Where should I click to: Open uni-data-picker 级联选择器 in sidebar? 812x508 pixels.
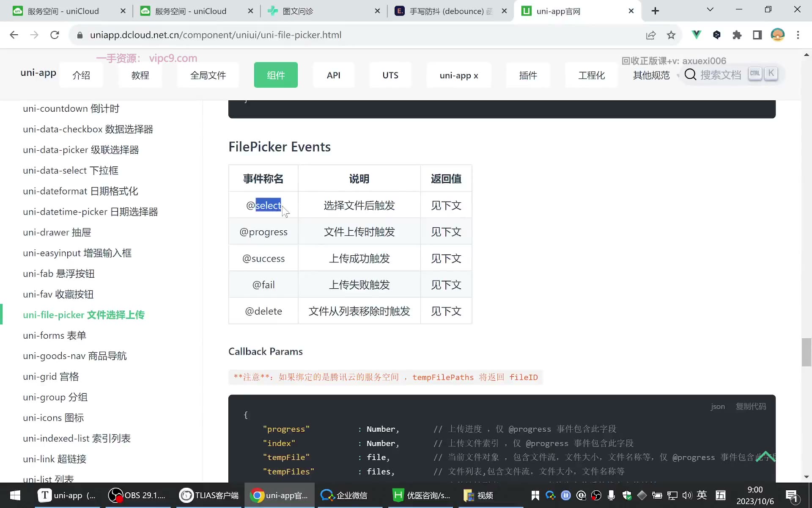81,150
